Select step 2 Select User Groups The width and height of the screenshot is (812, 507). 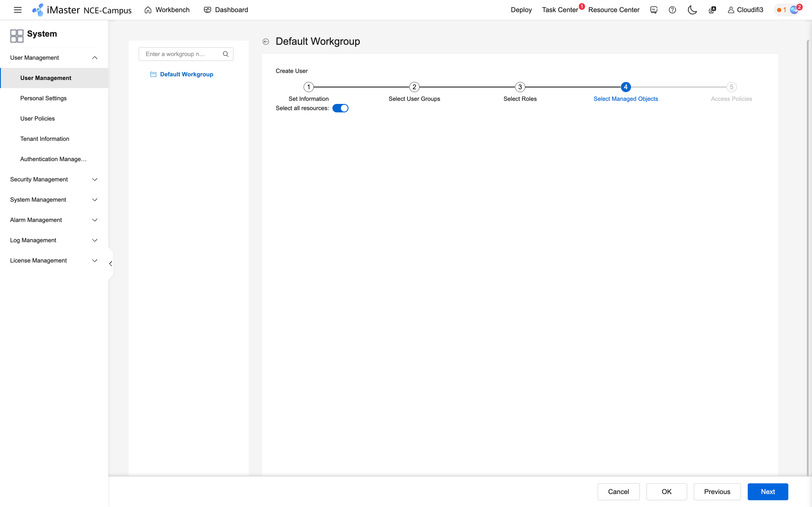click(x=414, y=87)
